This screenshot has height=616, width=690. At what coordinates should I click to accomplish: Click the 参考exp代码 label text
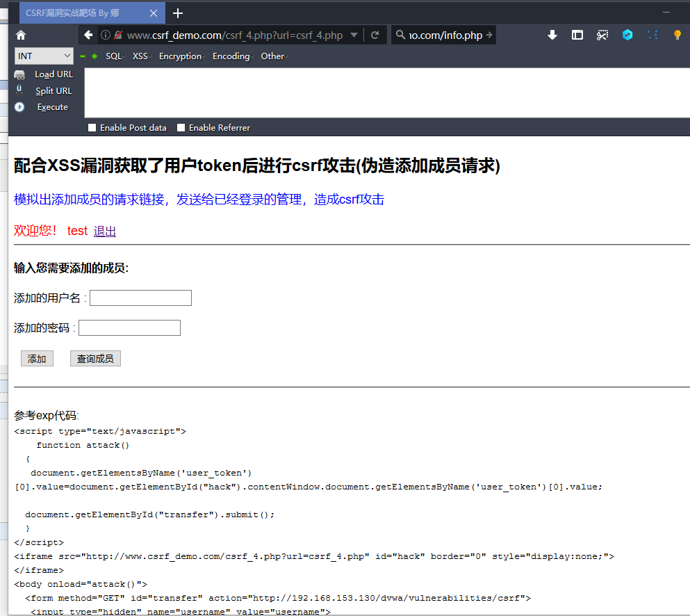[46, 415]
